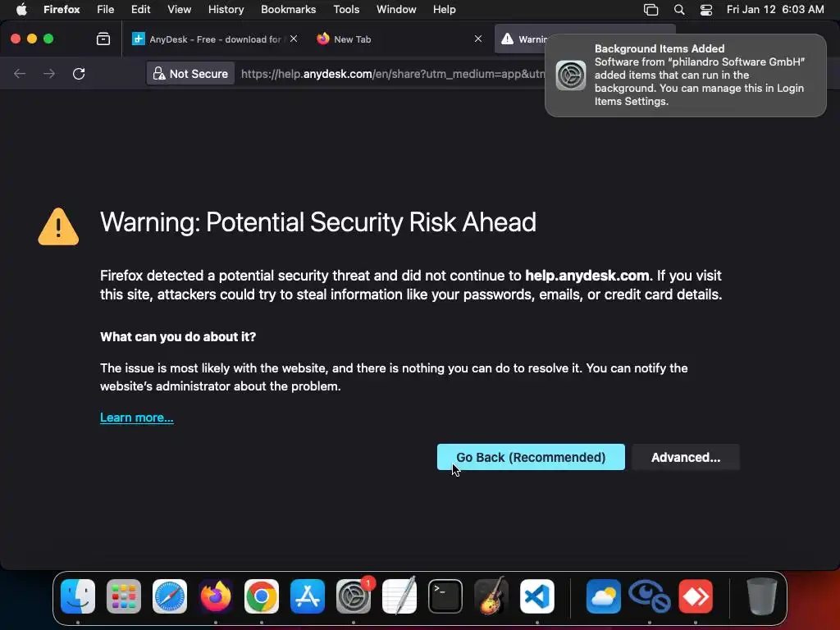Open GarageBand from the Dock
The image size is (840, 630).
(491, 596)
